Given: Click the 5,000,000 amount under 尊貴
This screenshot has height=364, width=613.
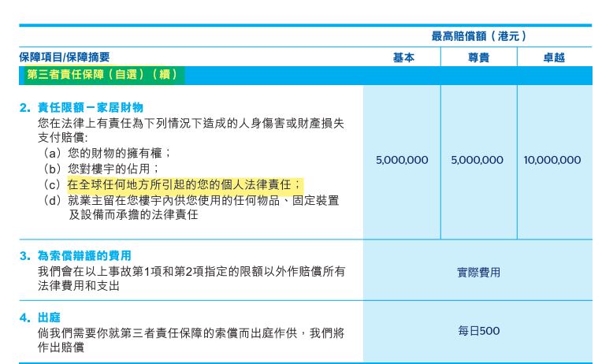Looking at the screenshot, I should (x=477, y=160).
